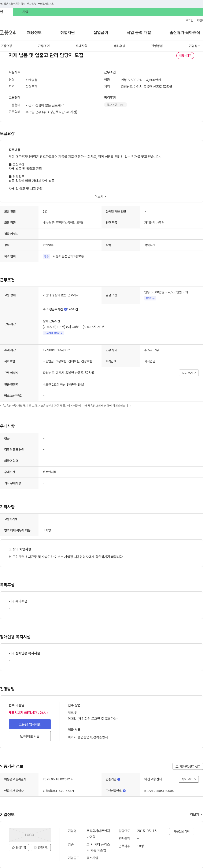Click the 자재관리 사무원 cell
Image resolution: width=203 pixels, height=868 pixels.
pos(154,223)
